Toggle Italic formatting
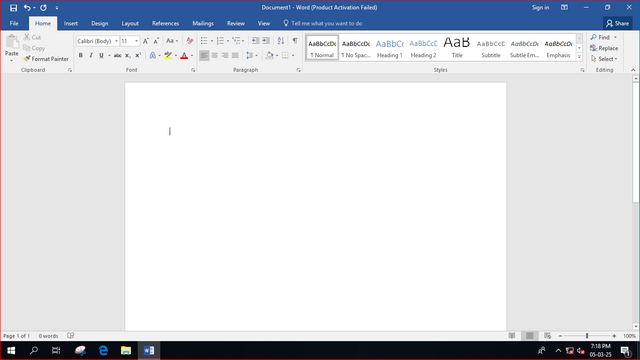Screen dimensions: 640x360 point(91,56)
